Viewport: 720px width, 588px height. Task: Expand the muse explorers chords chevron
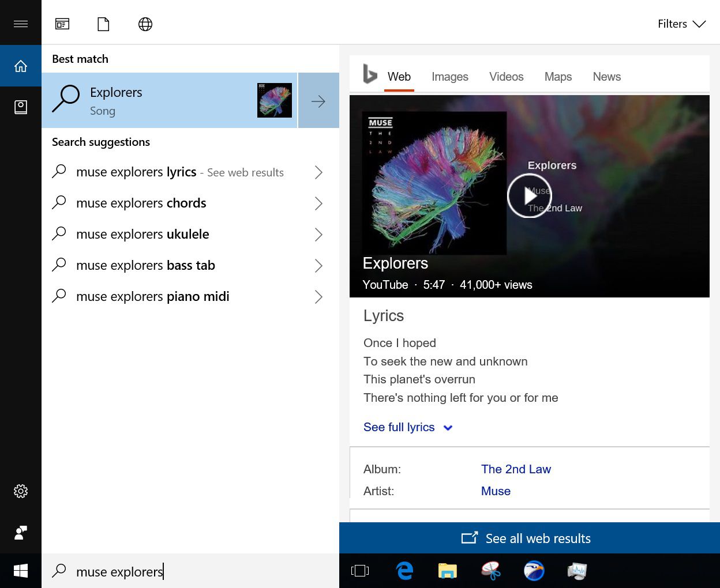318,203
